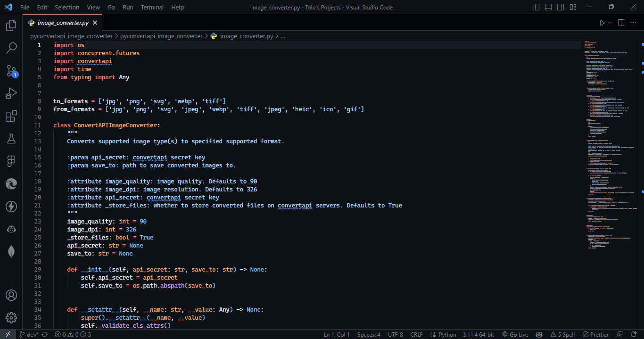Open the View menu
Viewport: 644px width, 339px height.
click(93, 7)
